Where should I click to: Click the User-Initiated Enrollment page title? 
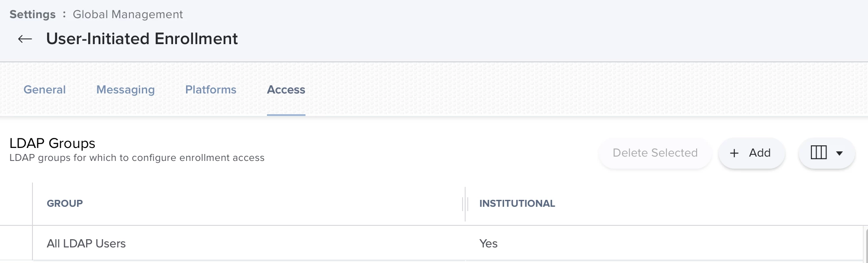tap(142, 39)
